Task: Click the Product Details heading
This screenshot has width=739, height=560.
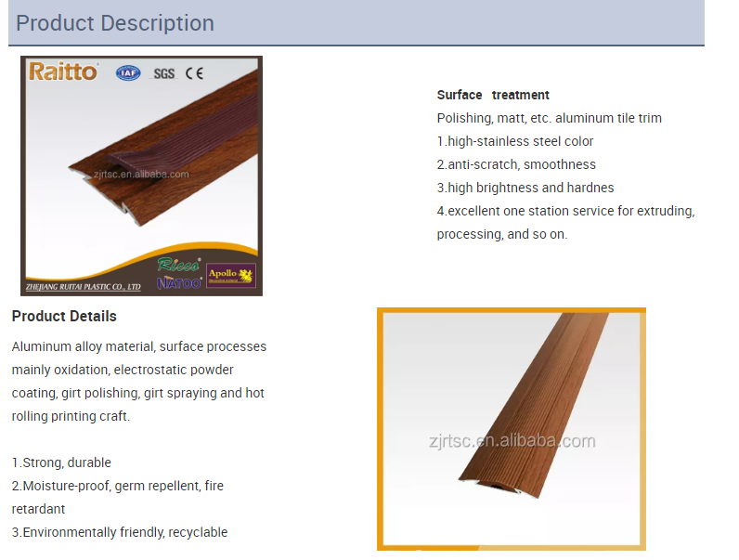Action: click(64, 317)
